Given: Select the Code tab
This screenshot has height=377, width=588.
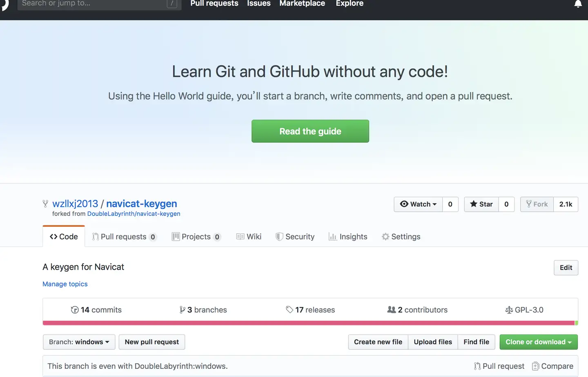Looking at the screenshot, I should pyautogui.click(x=64, y=237).
